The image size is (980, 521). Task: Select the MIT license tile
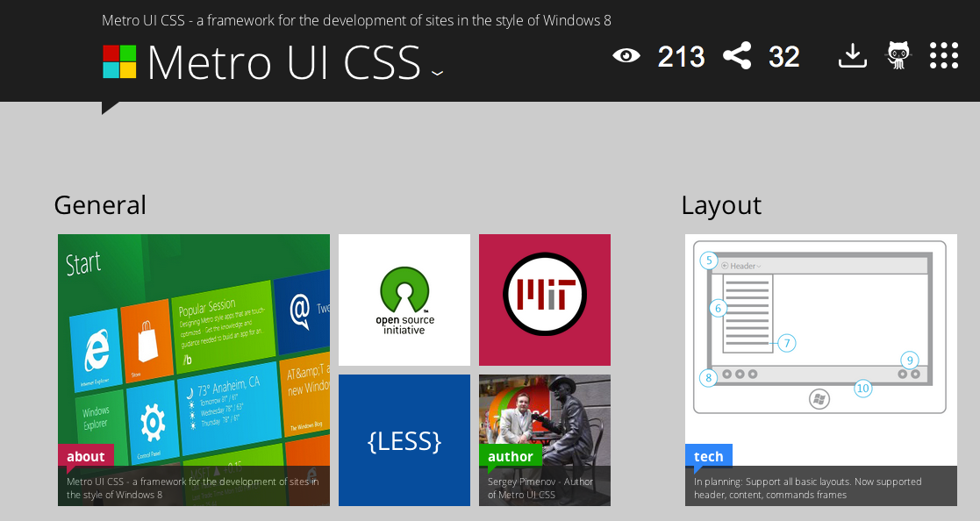[x=545, y=300]
